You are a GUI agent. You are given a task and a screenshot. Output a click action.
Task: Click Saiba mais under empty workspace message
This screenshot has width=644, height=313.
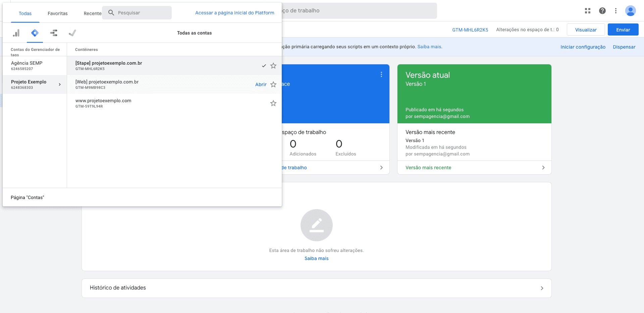pyautogui.click(x=317, y=258)
